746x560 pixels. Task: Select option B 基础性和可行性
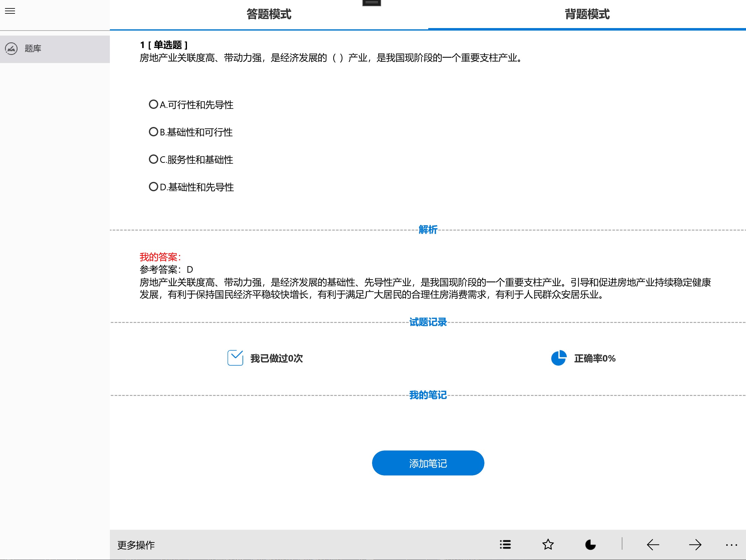coord(154,132)
